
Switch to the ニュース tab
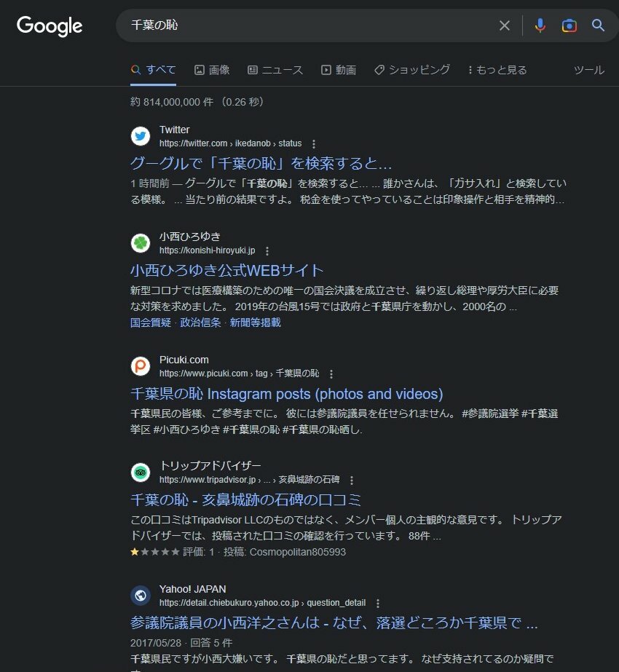275,70
